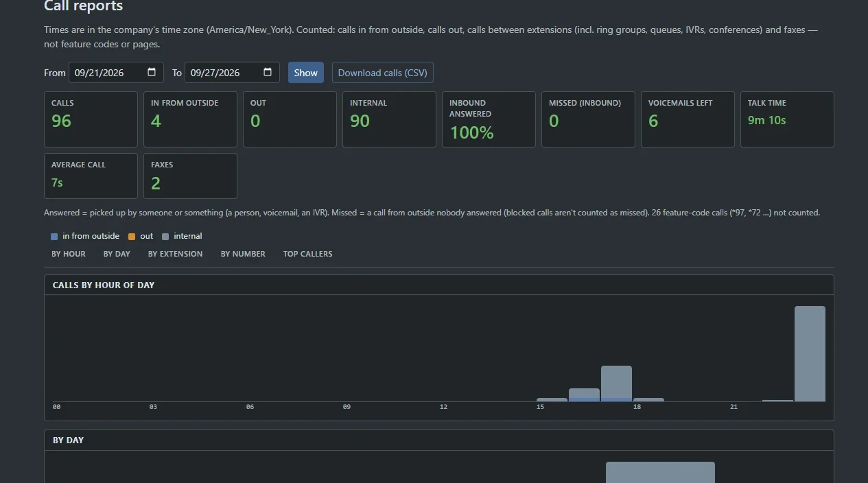Select the INTERNAL 90 stat card
The image size is (868, 483).
tap(389, 119)
